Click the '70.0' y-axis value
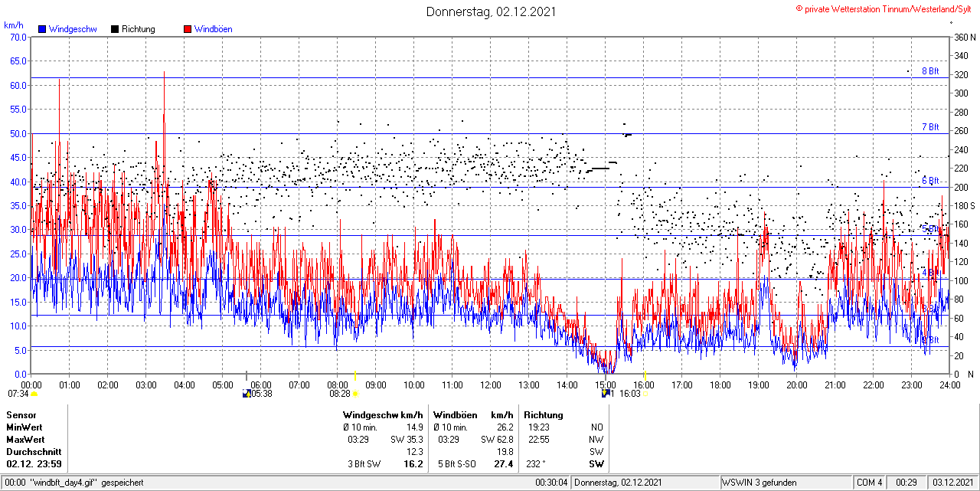980x491 pixels. tap(18, 37)
